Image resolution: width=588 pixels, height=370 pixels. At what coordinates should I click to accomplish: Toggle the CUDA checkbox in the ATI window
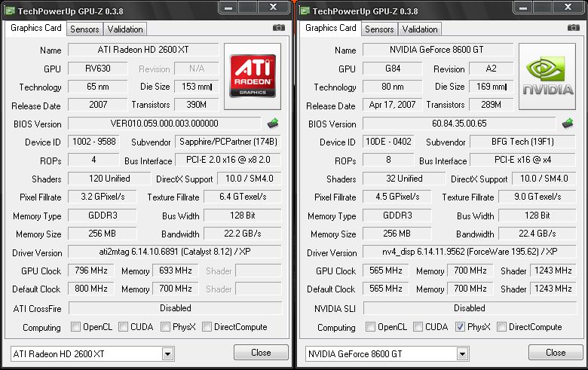click(124, 327)
